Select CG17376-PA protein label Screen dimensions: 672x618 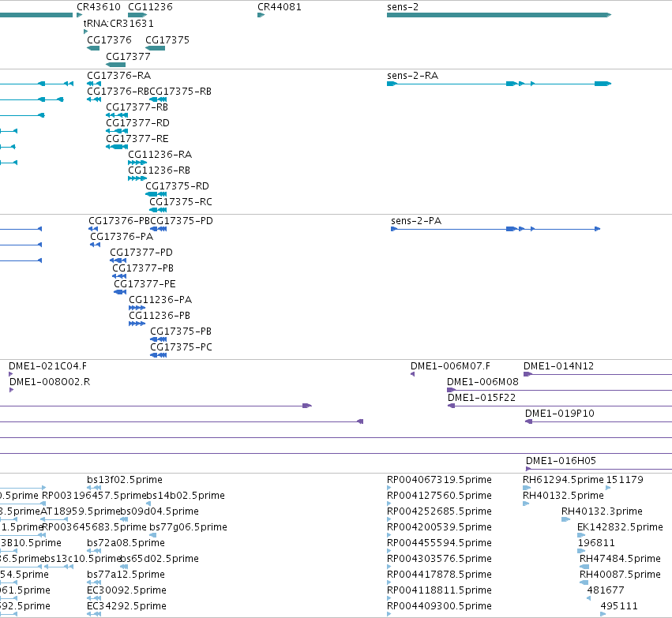click(x=122, y=237)
